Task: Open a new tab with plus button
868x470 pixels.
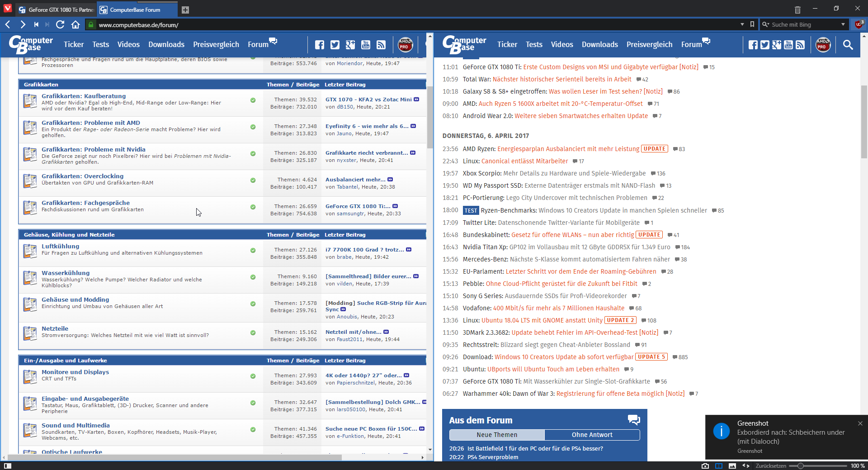Action: pos(185,9)
